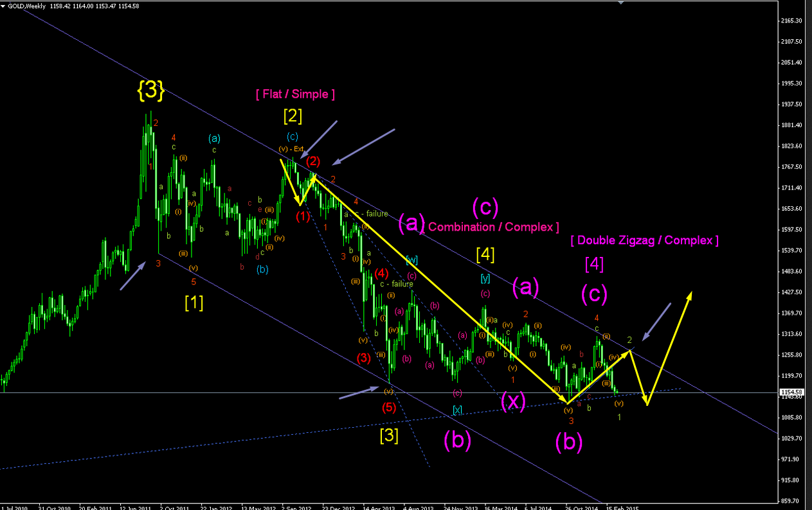Click price level 1427.50 on the axis
Image resolution: width=812 pixels, height=510 pixels.
(791, 292)
